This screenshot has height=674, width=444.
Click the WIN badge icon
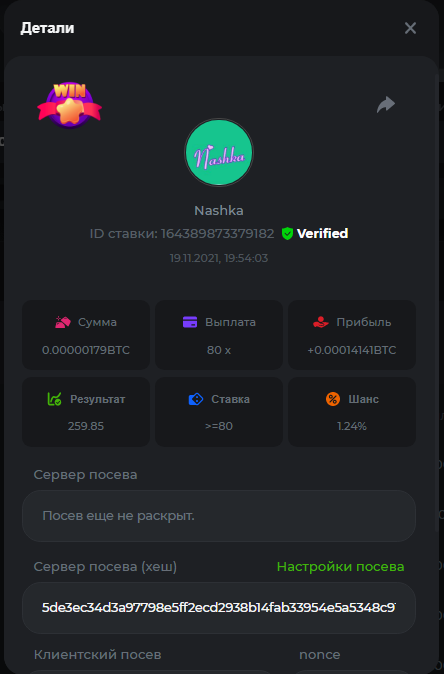69,105
